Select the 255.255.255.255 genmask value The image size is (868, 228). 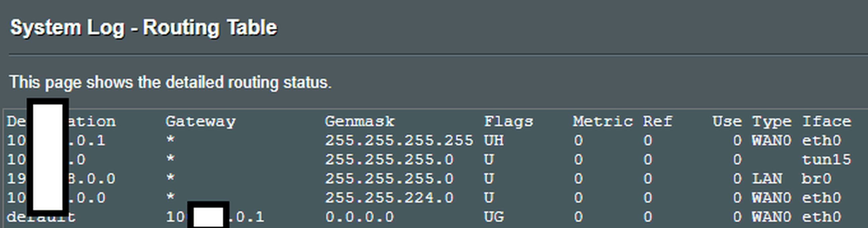coord(399,141)
